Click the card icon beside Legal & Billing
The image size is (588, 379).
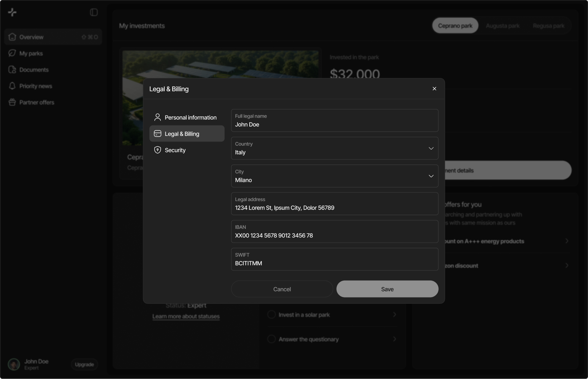click(158, 134)
